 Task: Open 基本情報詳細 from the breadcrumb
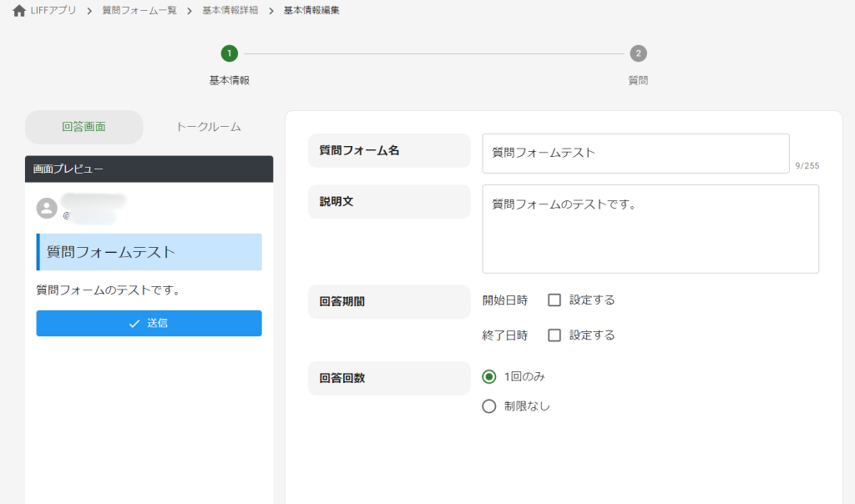click(230, 12)
